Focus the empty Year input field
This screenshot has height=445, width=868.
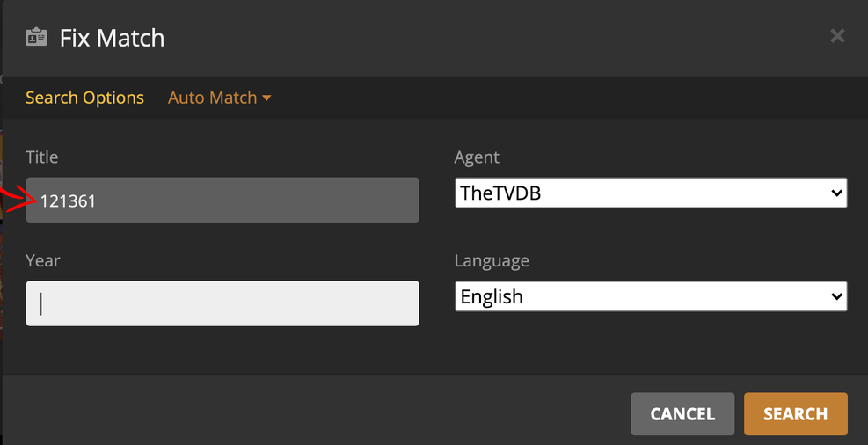[x=222, y=303]
